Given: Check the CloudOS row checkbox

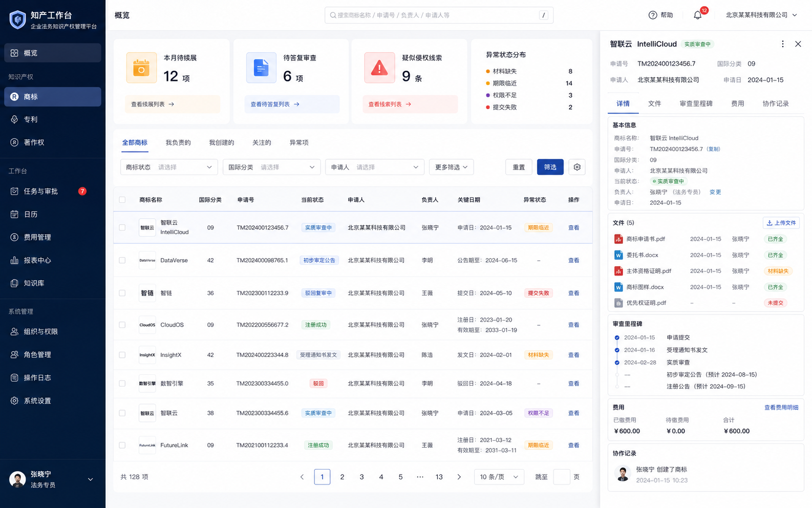Looking at the screenshot, I should (122, 325).
